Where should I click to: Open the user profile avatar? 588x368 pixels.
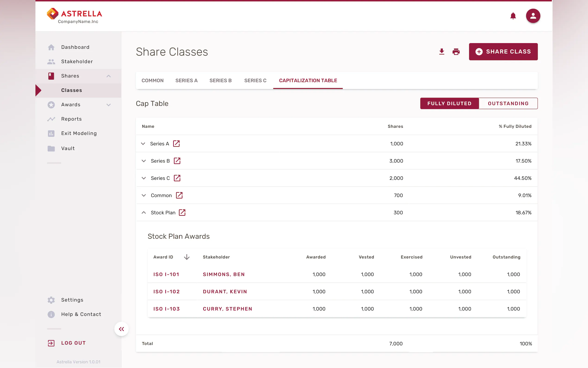point(533,16)
